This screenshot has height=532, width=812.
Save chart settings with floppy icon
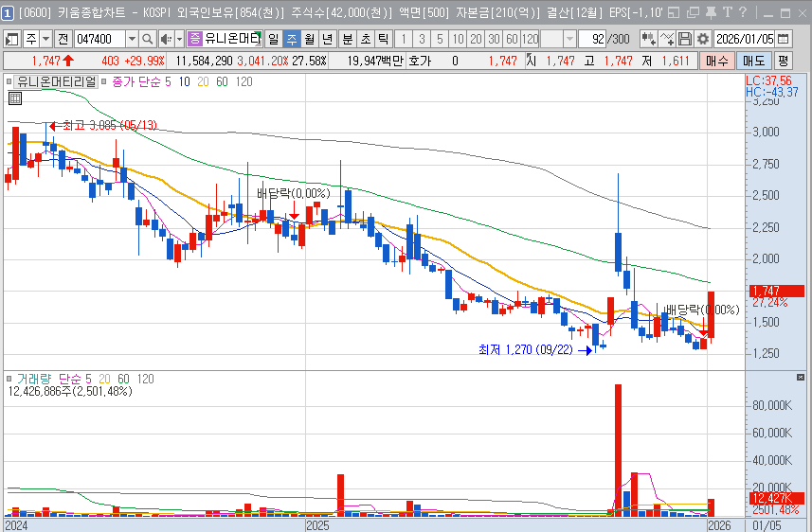click(685, 39)
